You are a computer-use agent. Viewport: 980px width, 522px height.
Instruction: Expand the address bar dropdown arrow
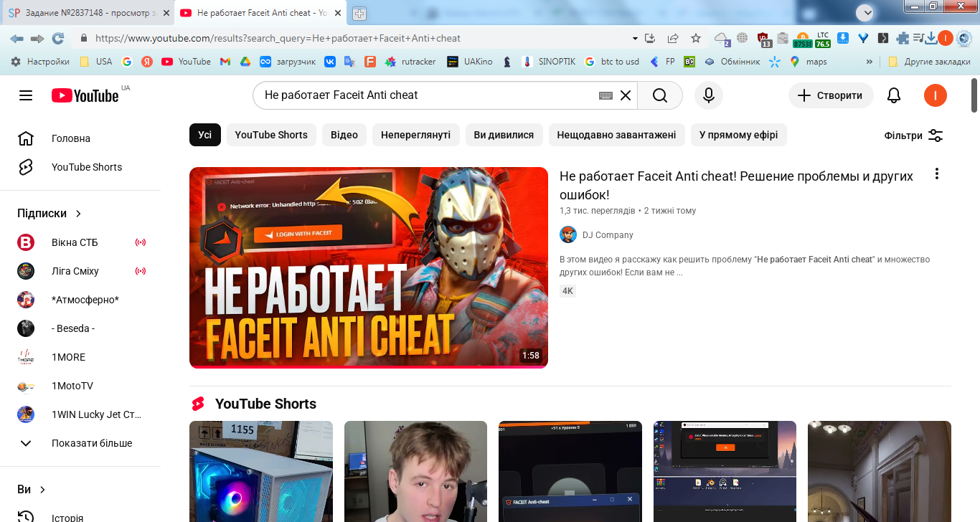(635, 39)
